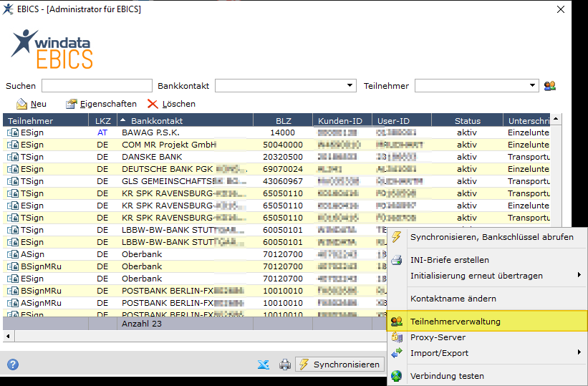Click the red X Löschen icon
The height and width of the screenshot is (386, 588).
(153, 104)
